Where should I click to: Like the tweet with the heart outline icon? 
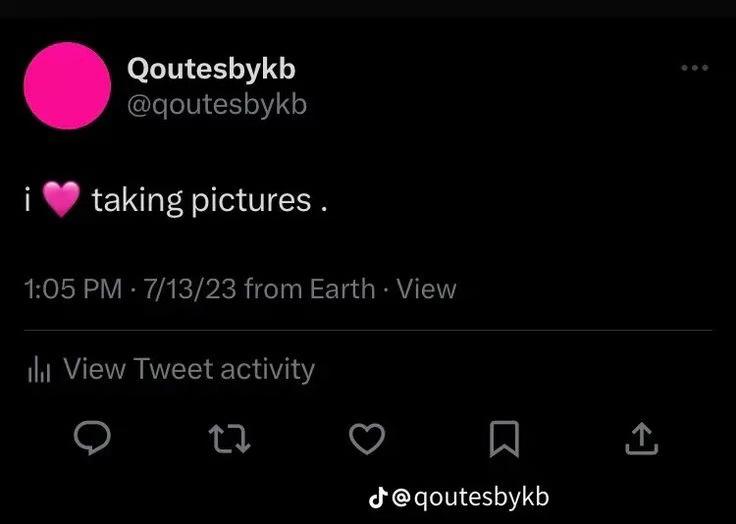click(x=367, y=439)
